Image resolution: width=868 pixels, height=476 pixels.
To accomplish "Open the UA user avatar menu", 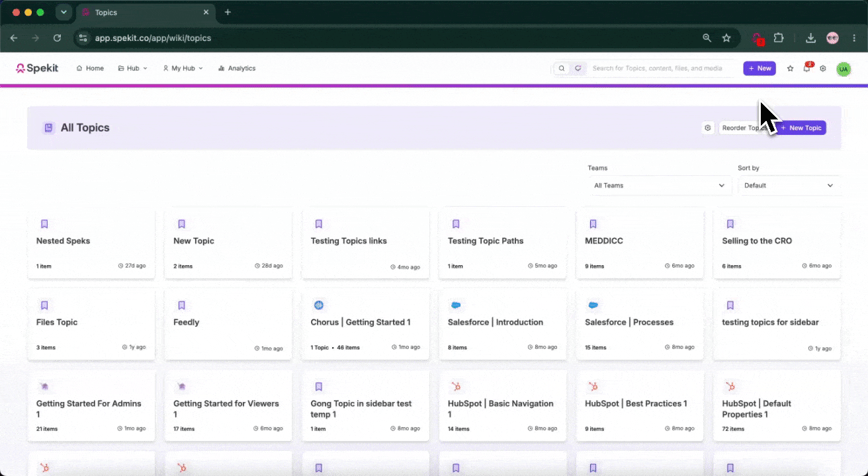I will tap(843, 69).
